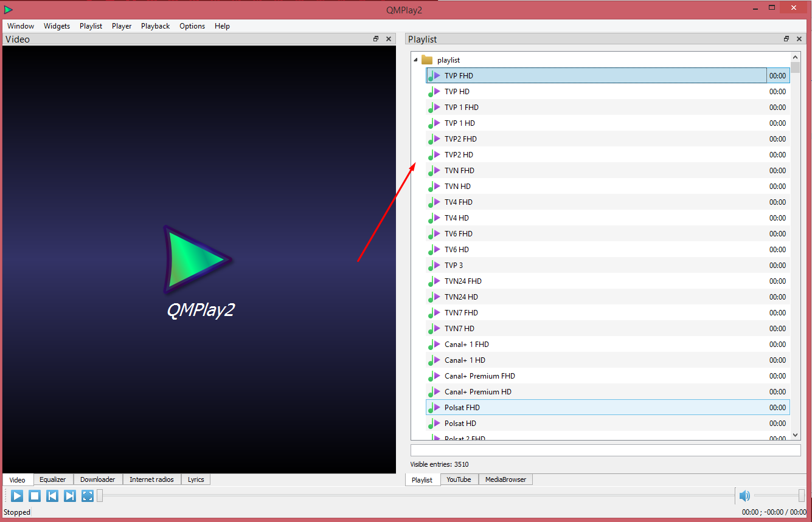Adjust the volume slider
This screenshot has width=812, height=522.
pyautogui.click(x=780, y=496)
